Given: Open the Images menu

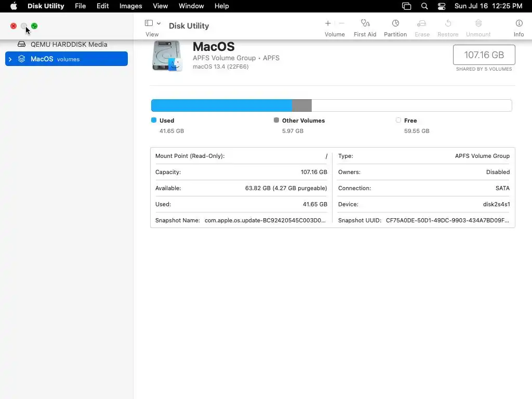Looking at the screenshot, I should pyautogui.click(x=130, y=6).
